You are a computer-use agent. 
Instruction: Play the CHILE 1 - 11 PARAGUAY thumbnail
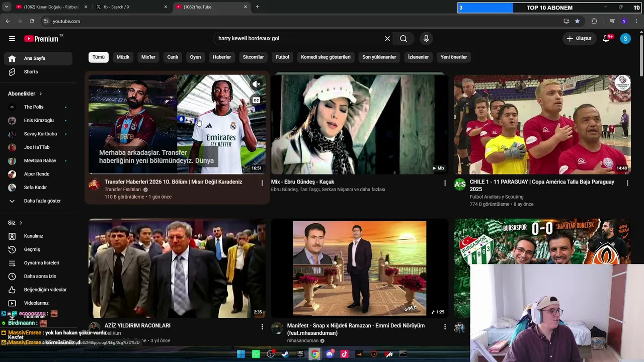(542, 124)
